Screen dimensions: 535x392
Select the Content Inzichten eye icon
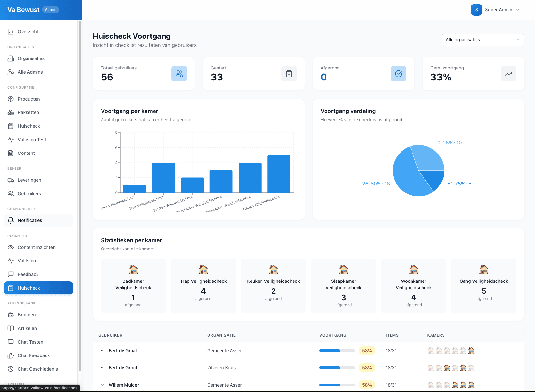tap(11, 247)
